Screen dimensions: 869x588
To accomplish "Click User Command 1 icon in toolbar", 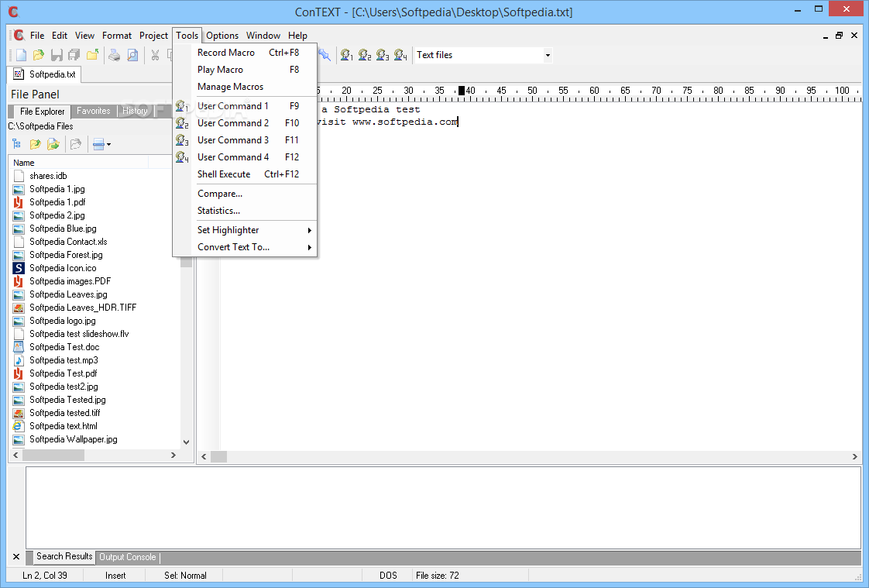I will click(347, 55).
